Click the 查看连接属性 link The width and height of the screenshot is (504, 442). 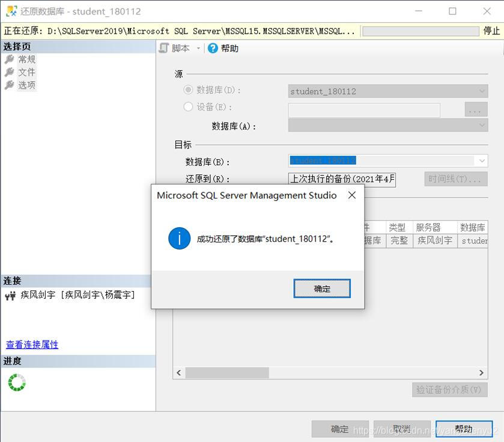[32, 345]
